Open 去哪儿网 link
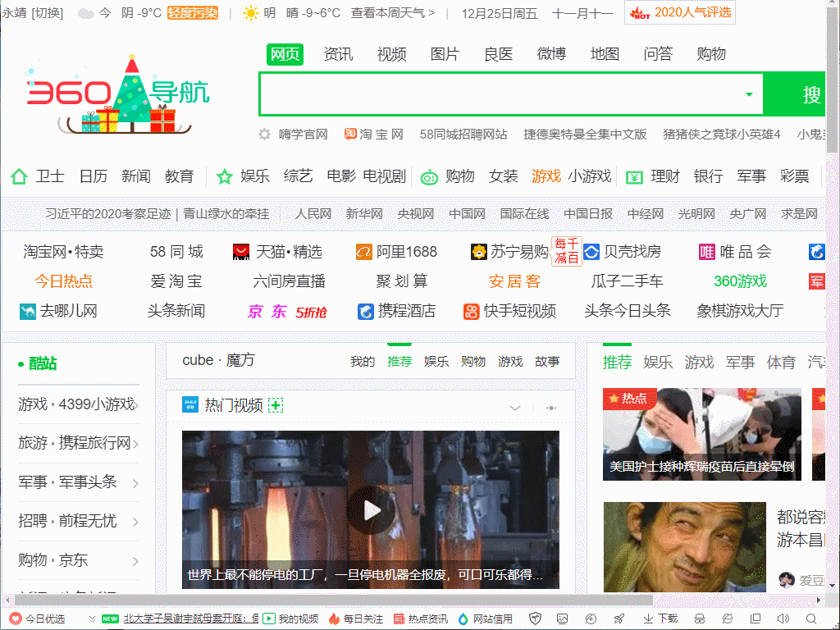The width and height of the screenshot is (840, 630). click(58, 311)
